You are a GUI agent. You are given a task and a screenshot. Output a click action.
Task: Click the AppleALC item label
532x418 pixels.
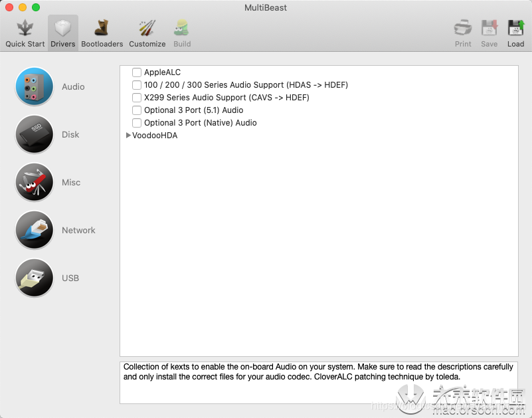162,72
